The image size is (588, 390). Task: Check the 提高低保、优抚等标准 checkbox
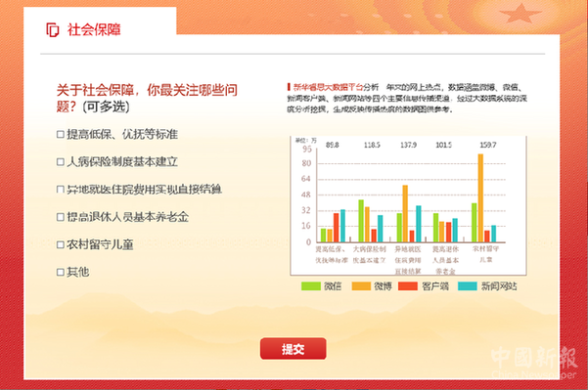tap(61, 134)
